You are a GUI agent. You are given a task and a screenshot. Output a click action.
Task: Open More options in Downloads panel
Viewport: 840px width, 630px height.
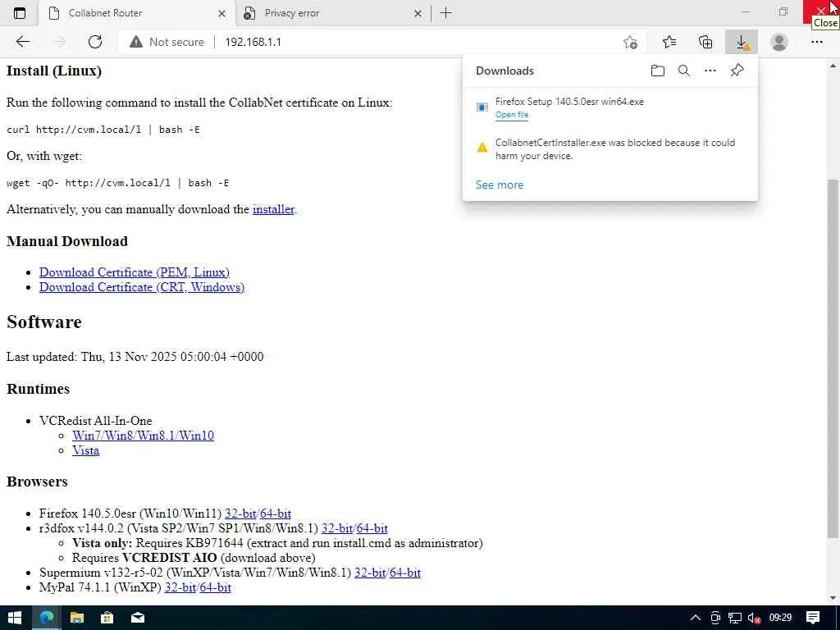point(710,71)
